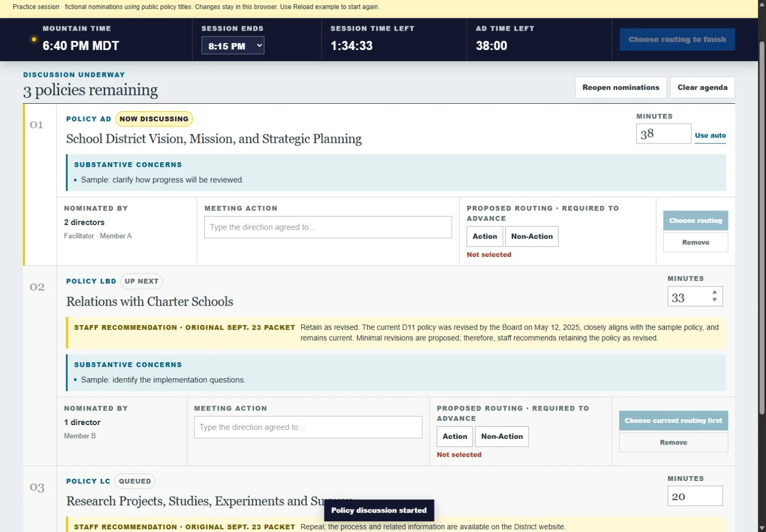Viewport: 766px width, 532px height.
Task: Click the UP NEXT badge on Policy LBD
Action: [141, 281]
